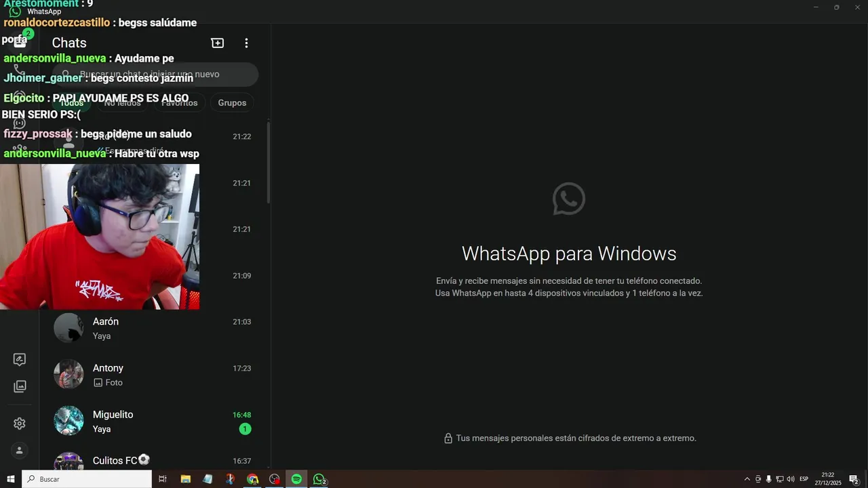The width and height of the screenshot is (868, 488).
Task: Expand hidden system tray icons chevron
Action: pos(747,479)
